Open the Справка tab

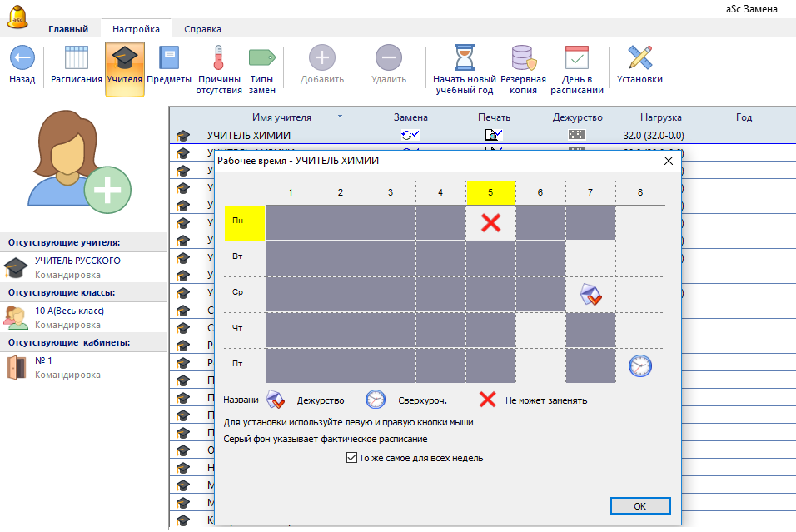(x=202, y=29)
